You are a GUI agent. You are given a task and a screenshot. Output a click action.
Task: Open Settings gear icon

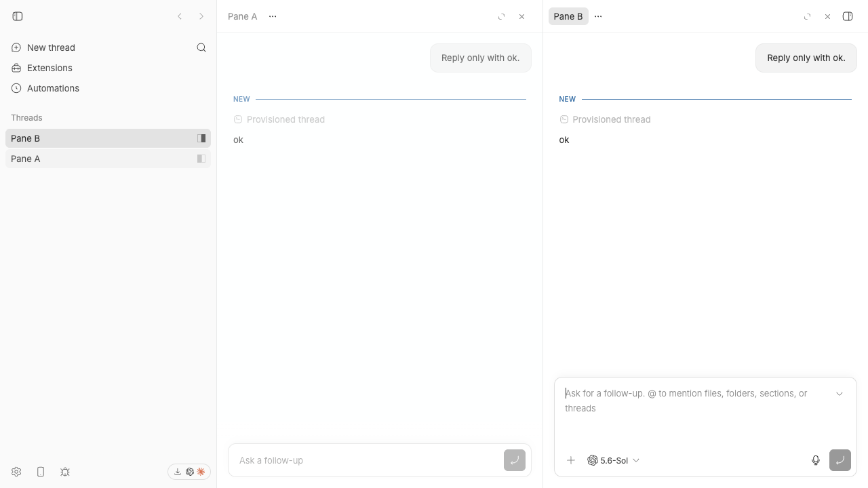click(x=16, y=472)
